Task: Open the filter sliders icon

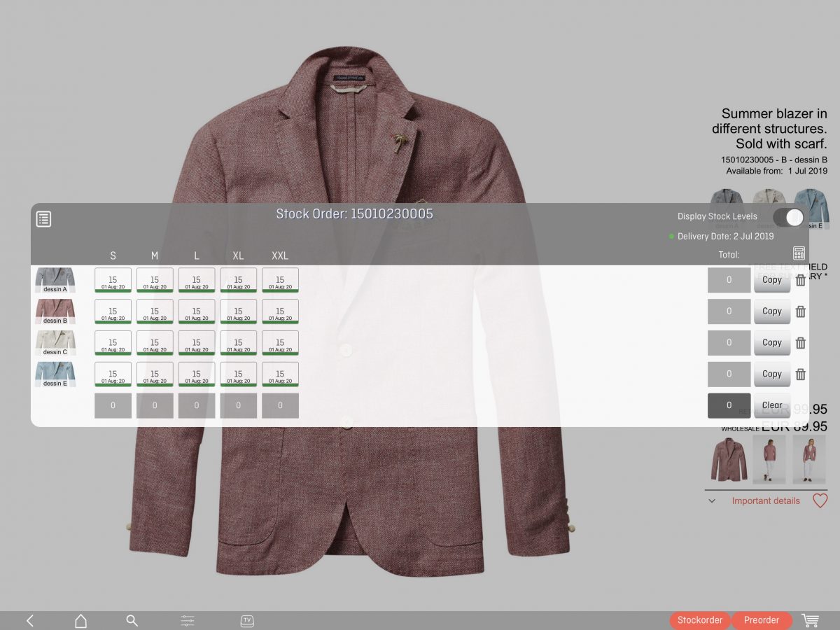Action: pos(188,620)
